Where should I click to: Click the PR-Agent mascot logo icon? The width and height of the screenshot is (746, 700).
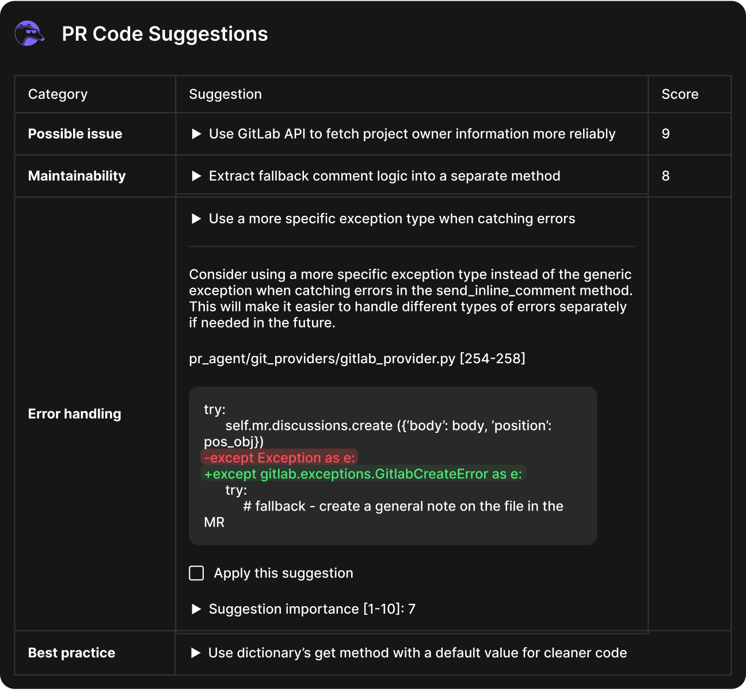(29, 33)
